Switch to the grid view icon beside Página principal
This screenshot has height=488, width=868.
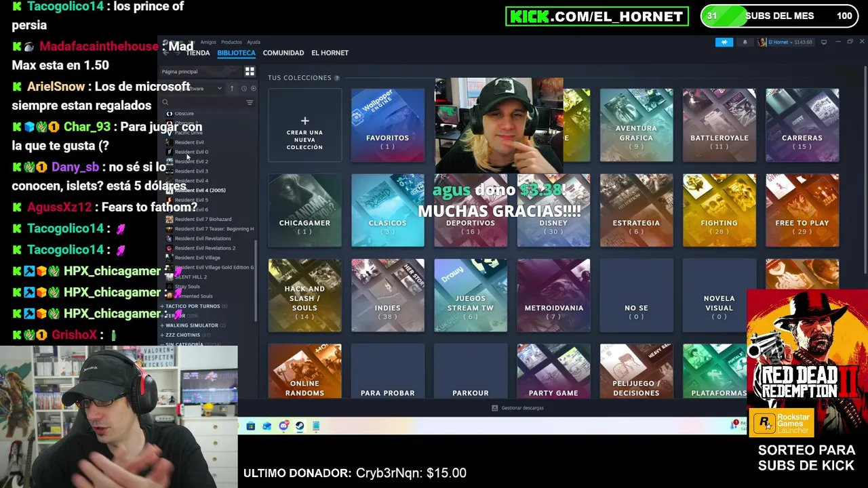[250, 71]
